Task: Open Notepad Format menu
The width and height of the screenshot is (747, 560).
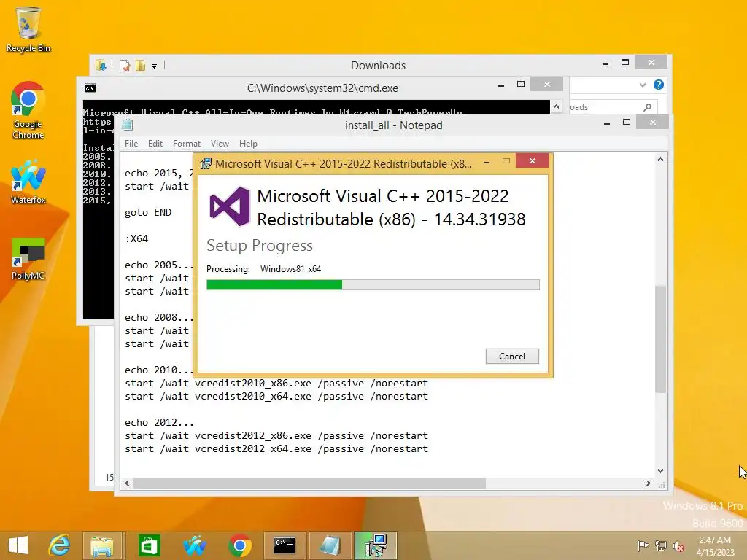Action: 187,144
